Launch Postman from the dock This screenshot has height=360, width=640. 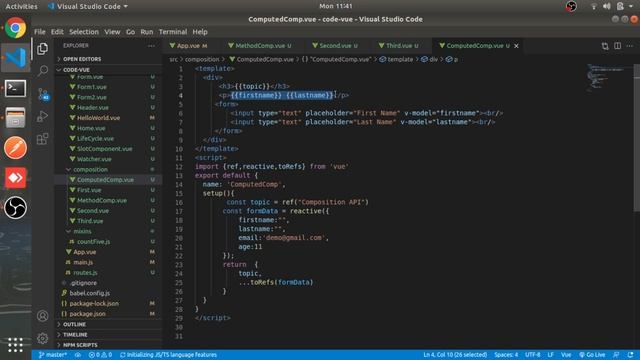pos(16,147)
